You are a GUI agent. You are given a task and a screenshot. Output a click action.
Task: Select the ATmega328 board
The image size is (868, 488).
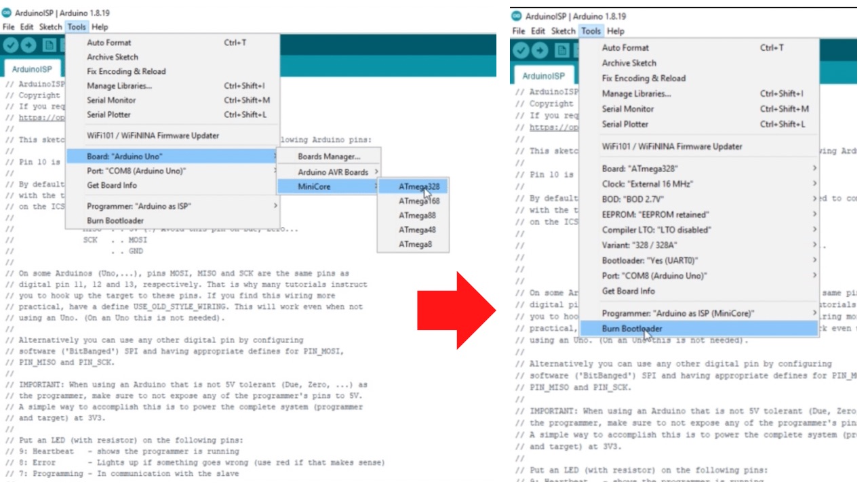click(x=413, y=186)
